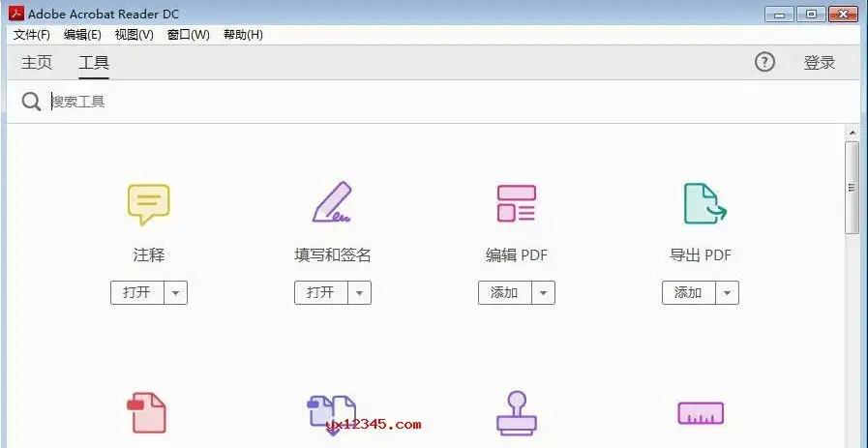Click the vertical scrollbar thumb
Screen dimensions: 868x448
coord(852,188)
